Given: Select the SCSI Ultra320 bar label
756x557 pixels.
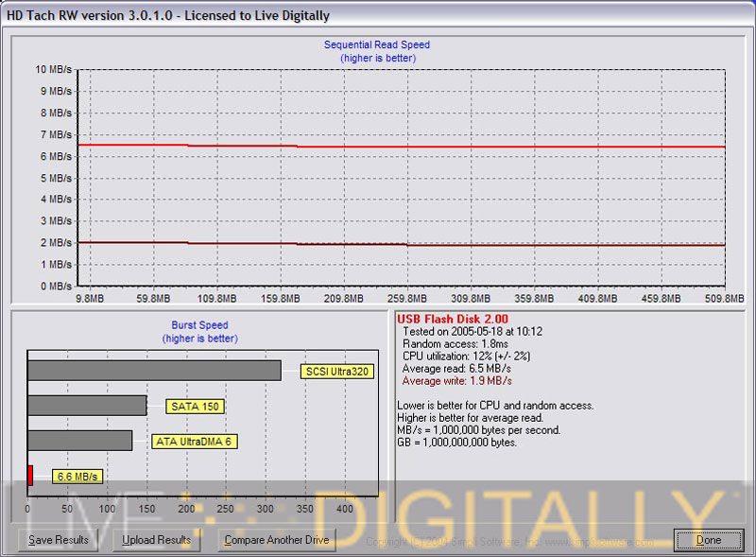Looking at the screenshot, I should 336,372.
